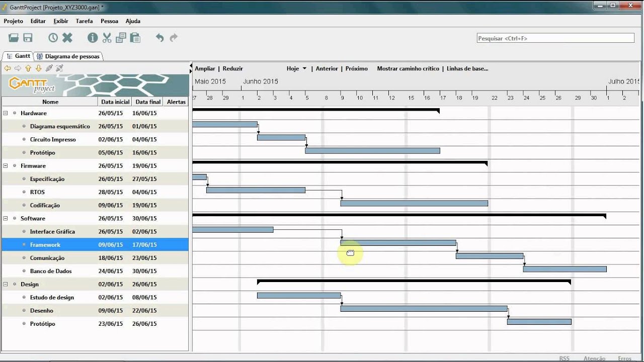
Task: Select the RTOS task row
Action: (x=95, y=192)
